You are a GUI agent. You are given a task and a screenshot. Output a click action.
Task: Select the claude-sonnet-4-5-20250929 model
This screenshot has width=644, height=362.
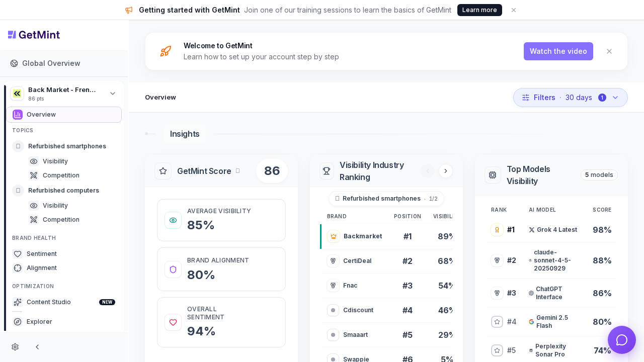552,260
